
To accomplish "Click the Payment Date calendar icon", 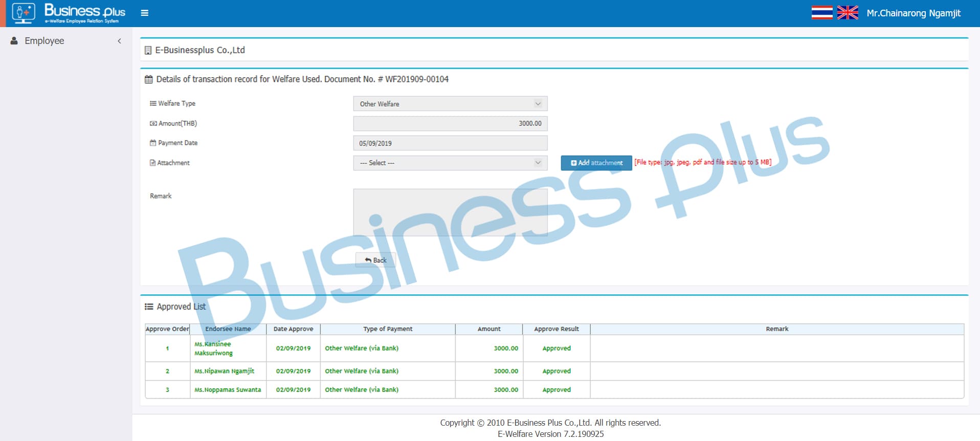I will tap(153, 143).
